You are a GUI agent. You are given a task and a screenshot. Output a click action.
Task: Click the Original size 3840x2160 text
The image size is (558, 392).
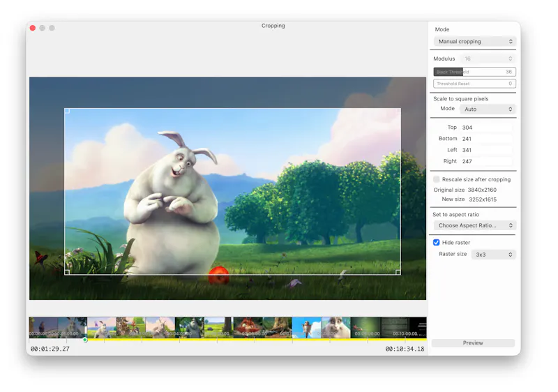click(465, 190)
